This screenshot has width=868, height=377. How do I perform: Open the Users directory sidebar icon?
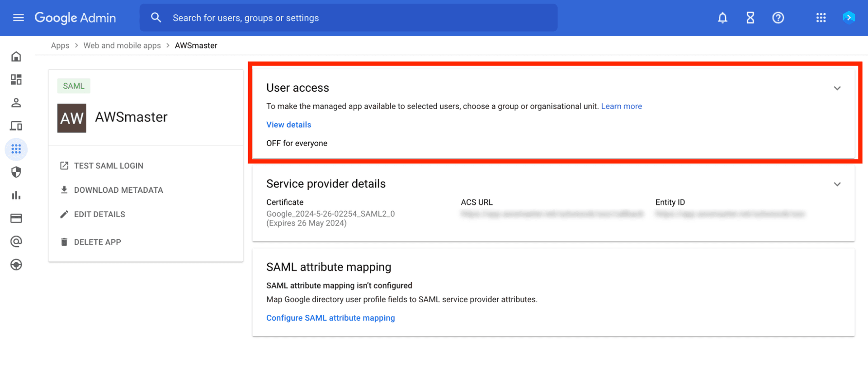(16, 103)
